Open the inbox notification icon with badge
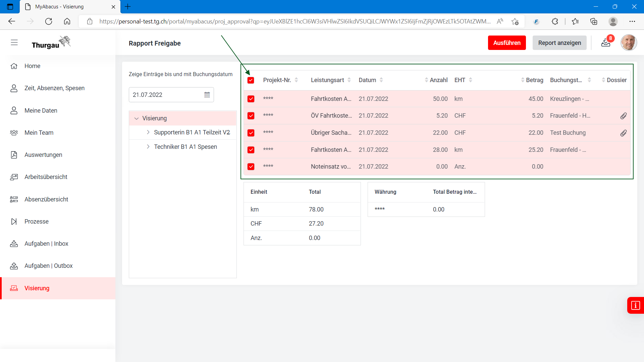The height and width of the screenshot is (362, 644). (606, 43)
